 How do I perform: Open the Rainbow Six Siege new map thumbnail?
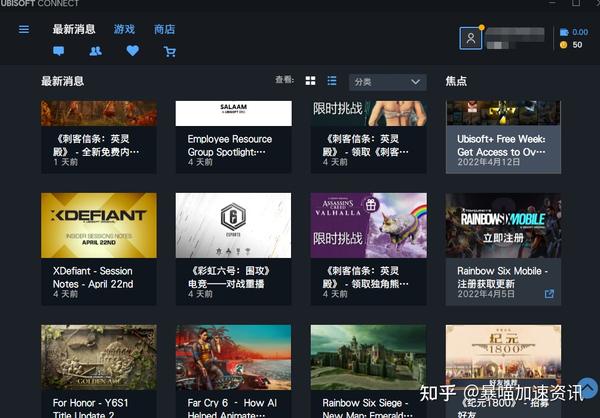click(368, 357)
